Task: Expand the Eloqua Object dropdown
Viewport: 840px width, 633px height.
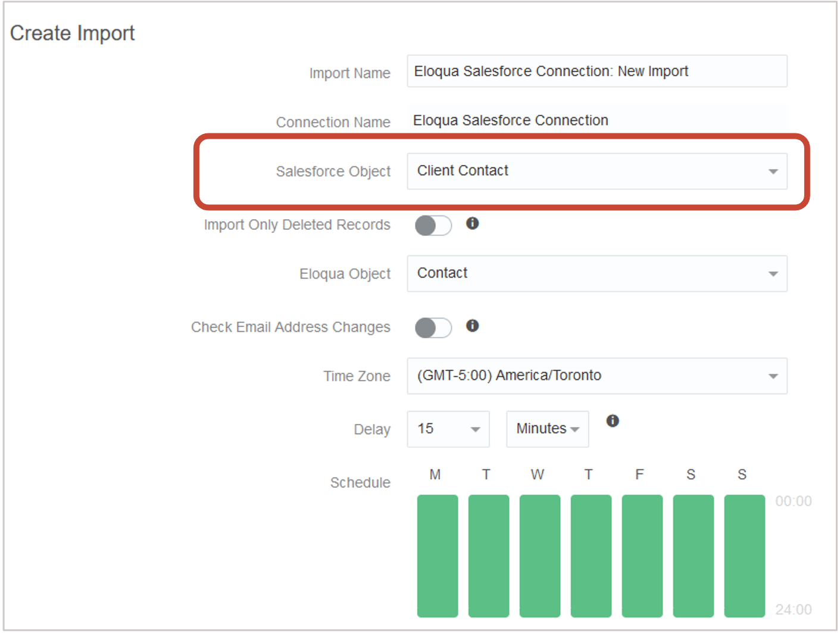Action: (x=597, y=274)
